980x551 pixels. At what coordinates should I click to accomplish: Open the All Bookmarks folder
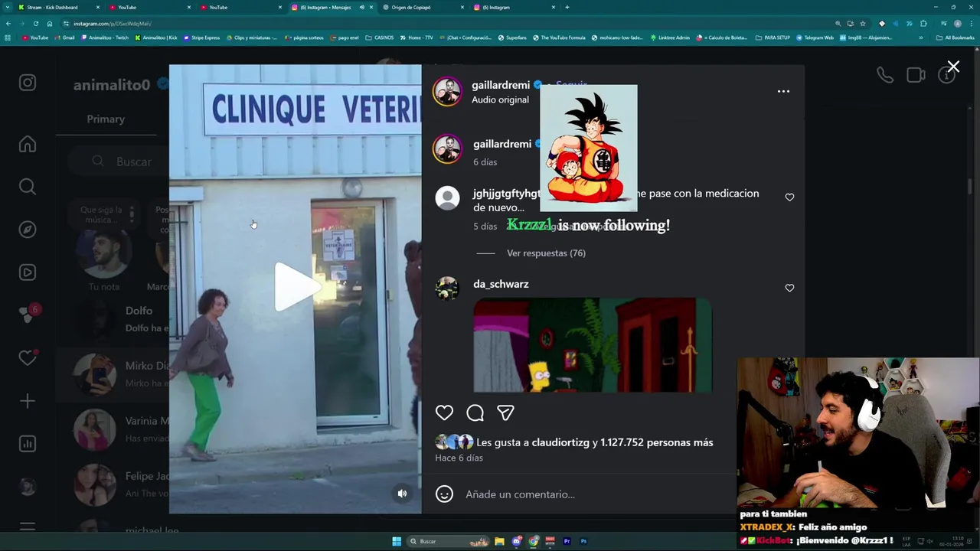pos(955,37)
